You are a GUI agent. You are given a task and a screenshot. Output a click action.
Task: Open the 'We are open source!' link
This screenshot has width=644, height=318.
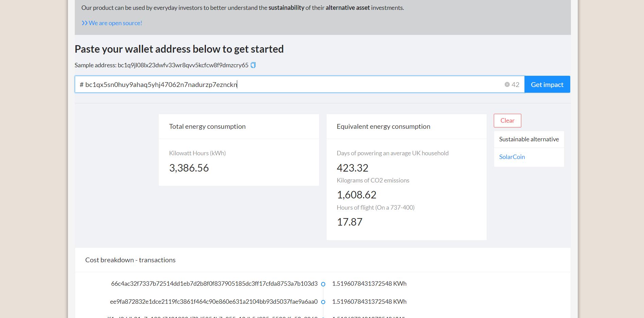coord(112,23)
